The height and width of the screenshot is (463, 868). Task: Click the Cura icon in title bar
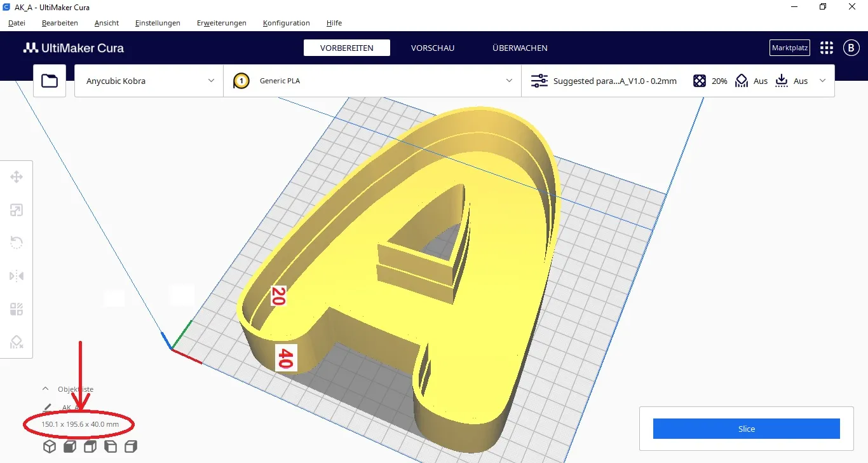pyautogui.click(x=6, y=7)
